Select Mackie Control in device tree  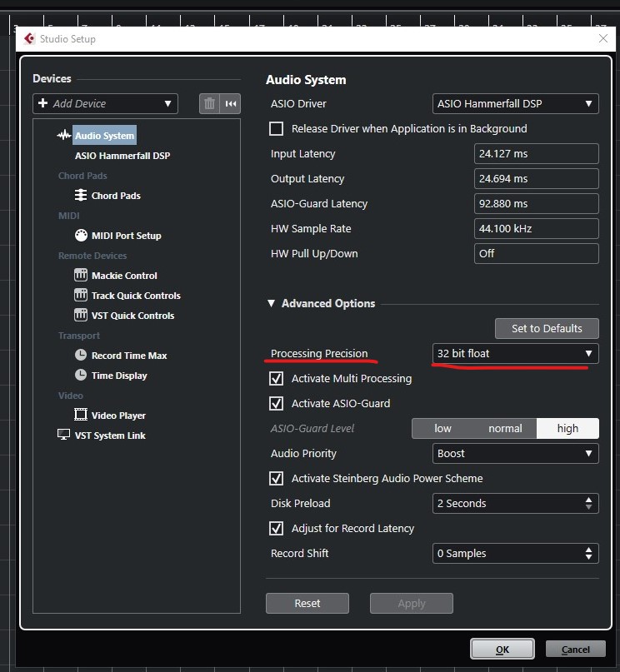coord(124,276)
